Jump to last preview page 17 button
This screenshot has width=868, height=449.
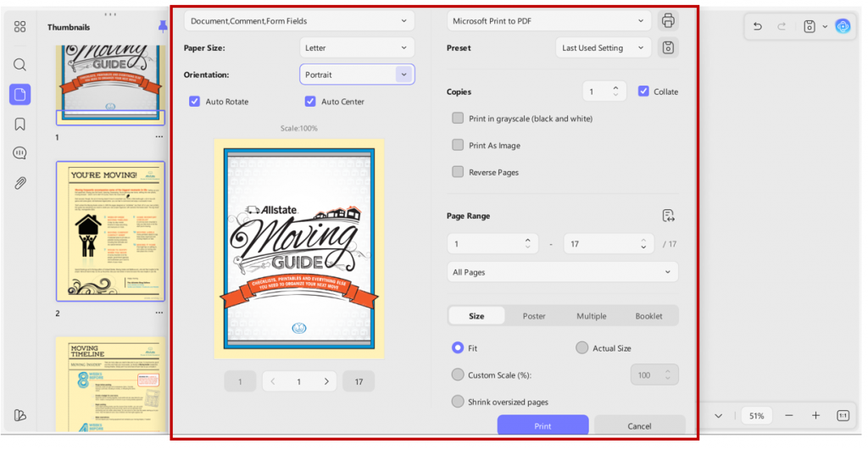(359, 381)
